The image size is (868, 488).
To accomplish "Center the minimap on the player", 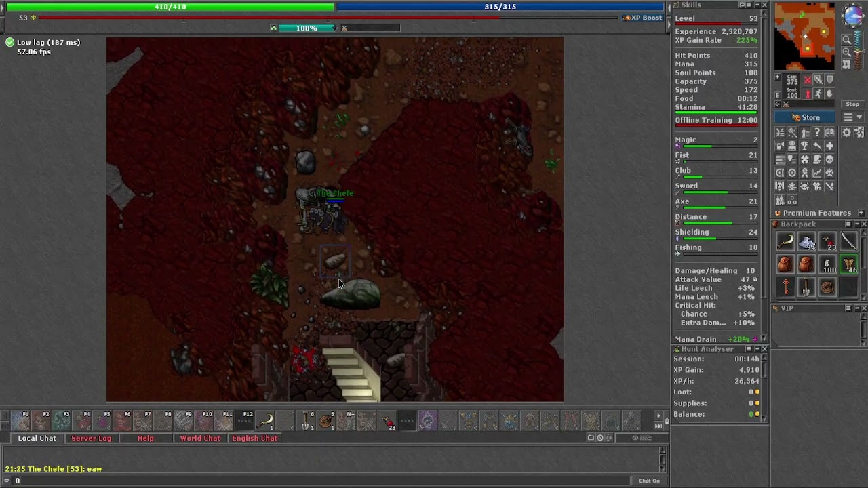I will click(846, 65).
